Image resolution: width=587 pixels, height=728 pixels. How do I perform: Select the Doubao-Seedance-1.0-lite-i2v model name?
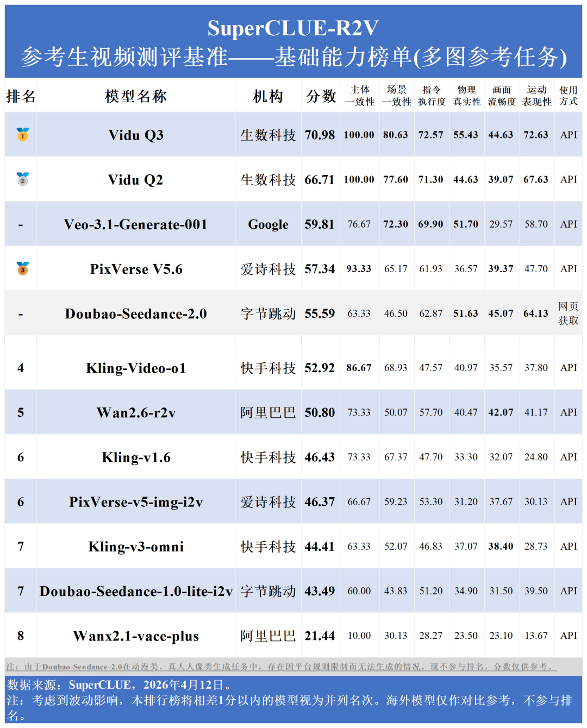click(x=136, y=591)
